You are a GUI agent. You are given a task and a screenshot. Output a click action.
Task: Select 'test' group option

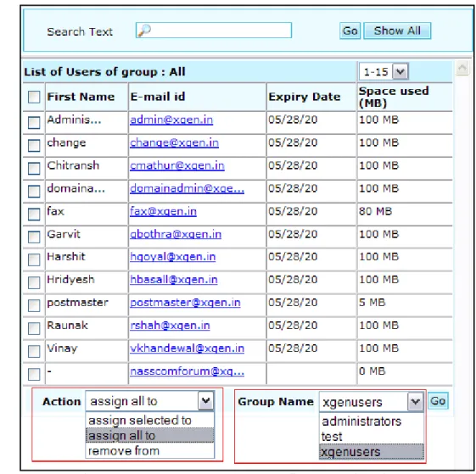372,437
